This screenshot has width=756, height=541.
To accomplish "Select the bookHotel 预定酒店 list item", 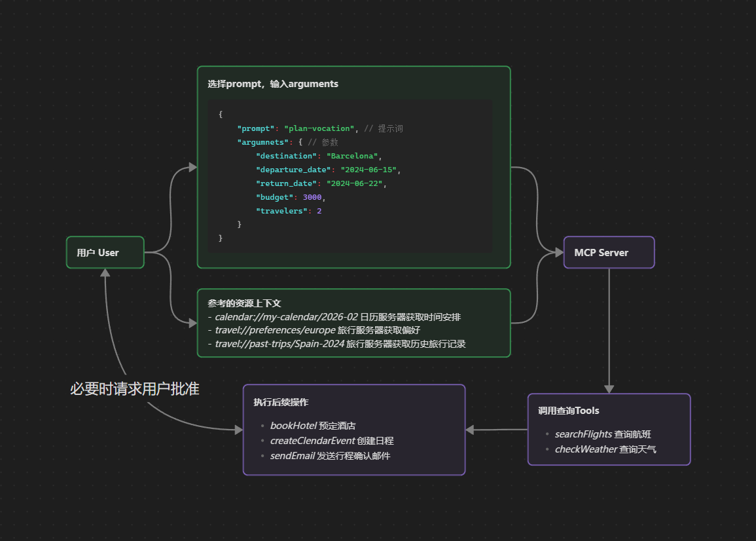I will click(313, 426).
